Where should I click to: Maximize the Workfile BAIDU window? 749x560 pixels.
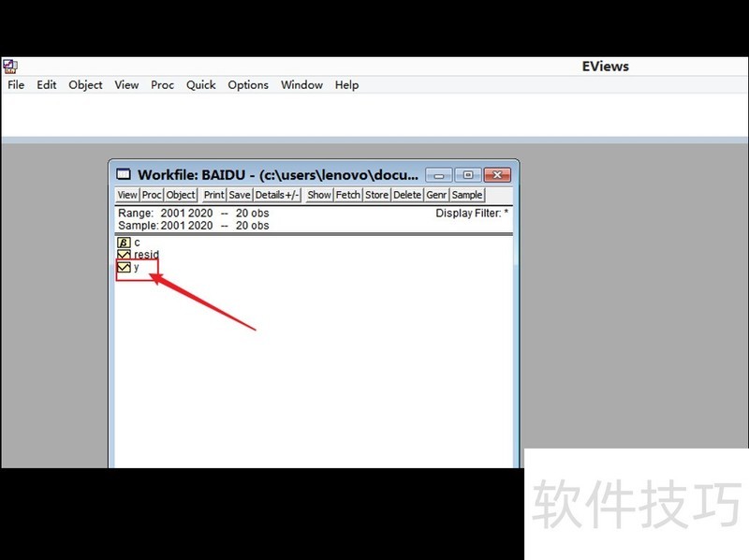pos(468,175)
